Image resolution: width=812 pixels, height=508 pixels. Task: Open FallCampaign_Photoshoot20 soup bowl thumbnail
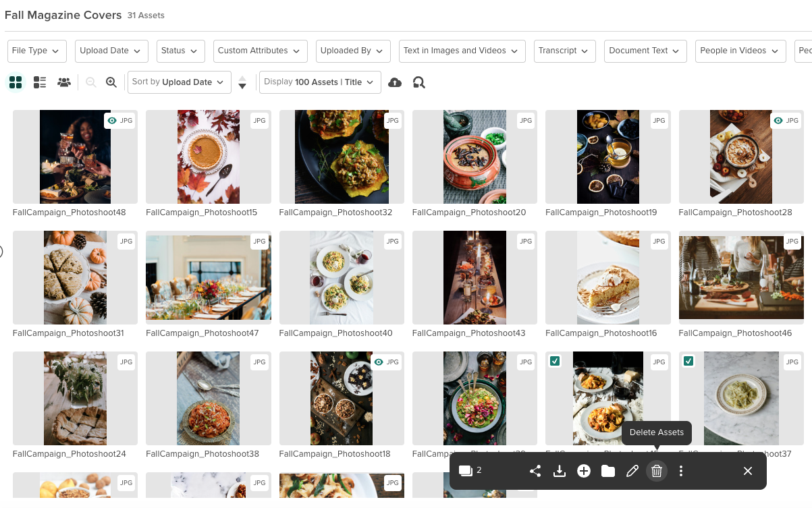pyautogui.click(x=475, y=157)
